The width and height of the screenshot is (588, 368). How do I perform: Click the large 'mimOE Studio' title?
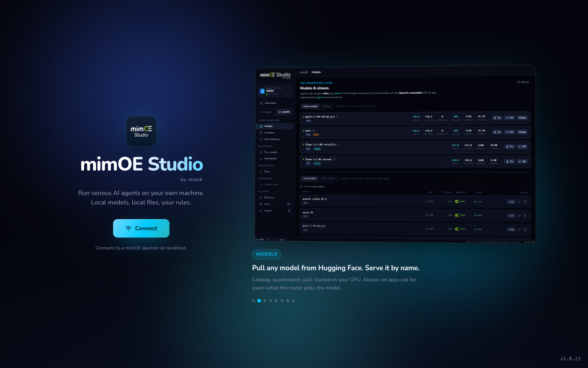(x=142, y=164)
